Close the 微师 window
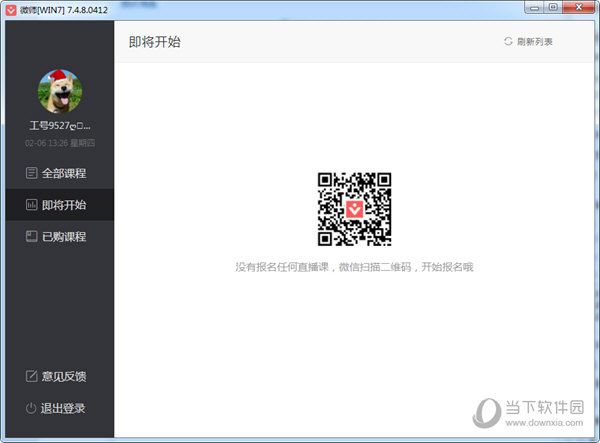 click(x=579, y=8)
